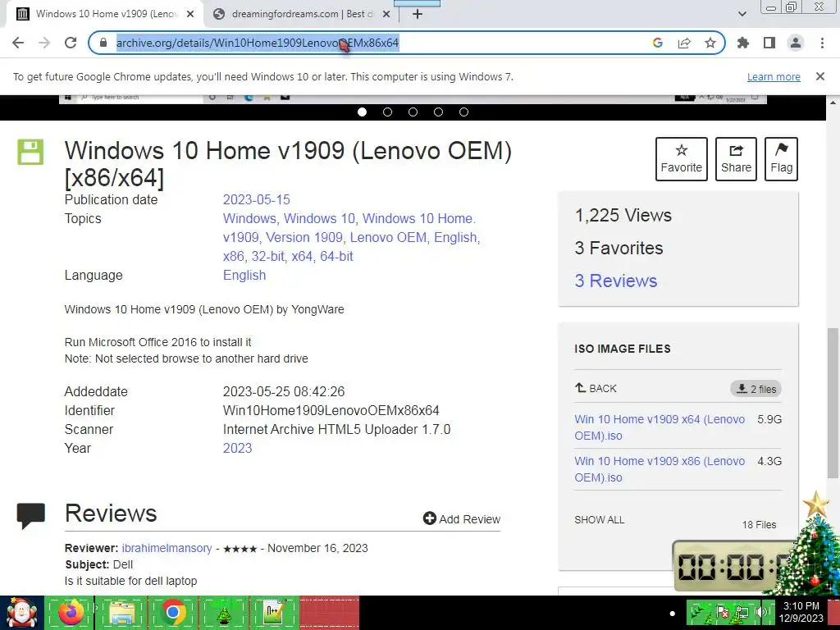Switch to the Windows 10 Home v1909 tab
840x630 pixels.
click(105, 14)
